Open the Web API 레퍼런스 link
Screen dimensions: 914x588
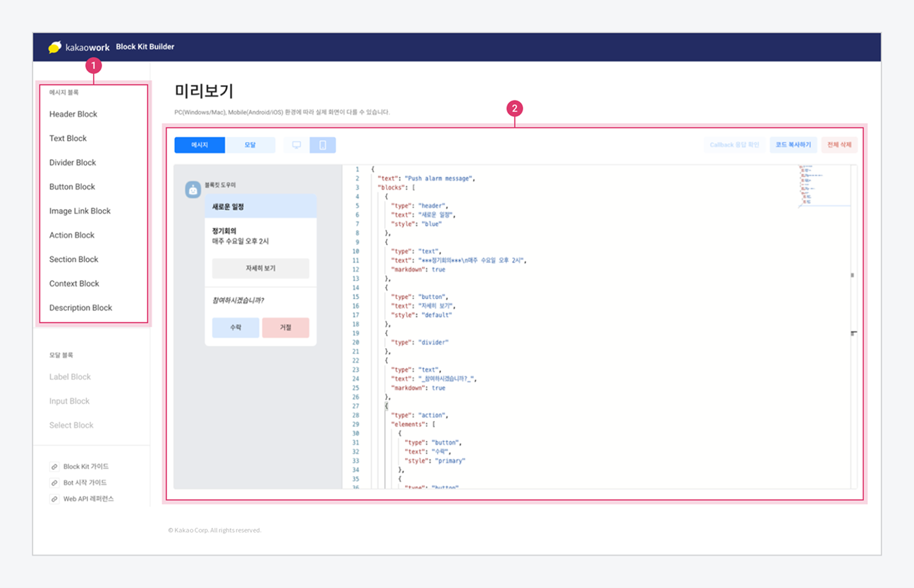tap(89, 499)
